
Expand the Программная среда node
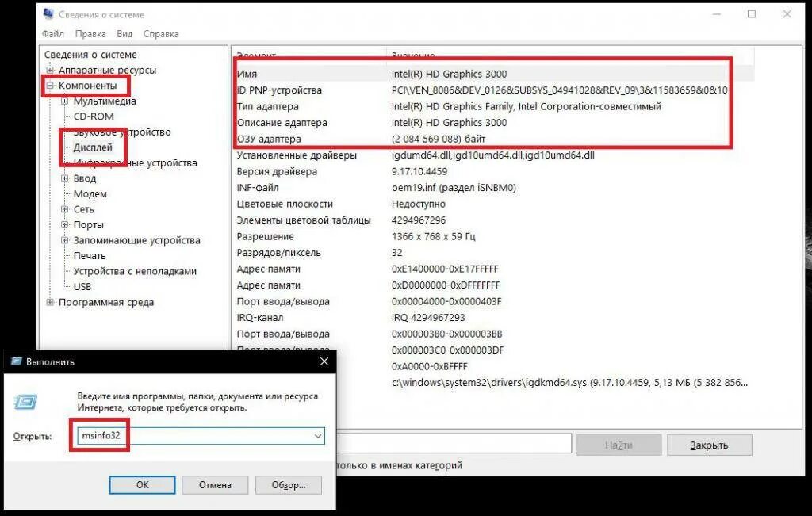pos(50,302)
